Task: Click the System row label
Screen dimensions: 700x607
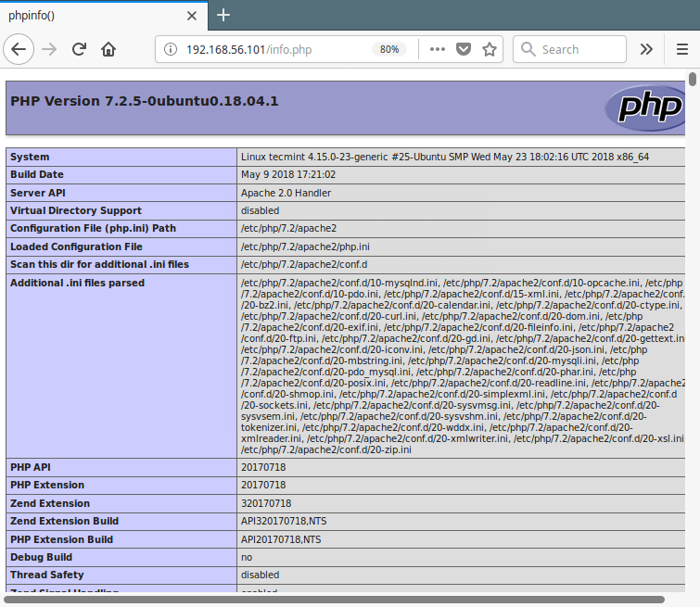Action: (30, 158)
